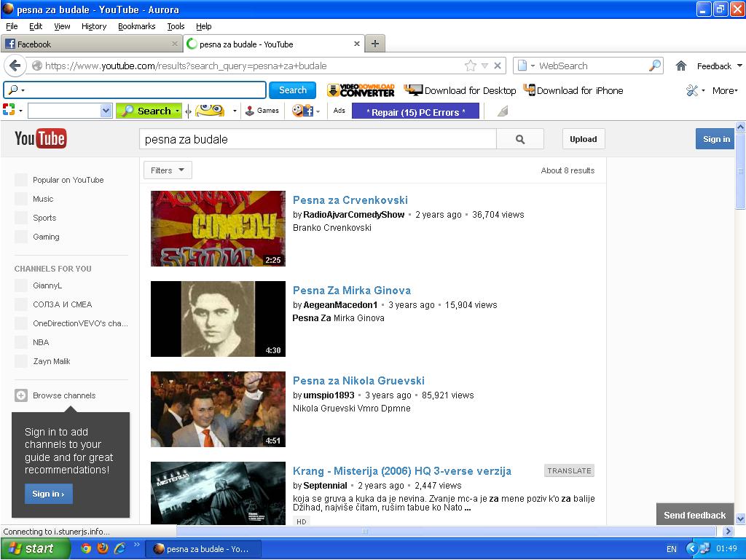Expand the More toolbar menu
The image size is (746, 560).
725,90
